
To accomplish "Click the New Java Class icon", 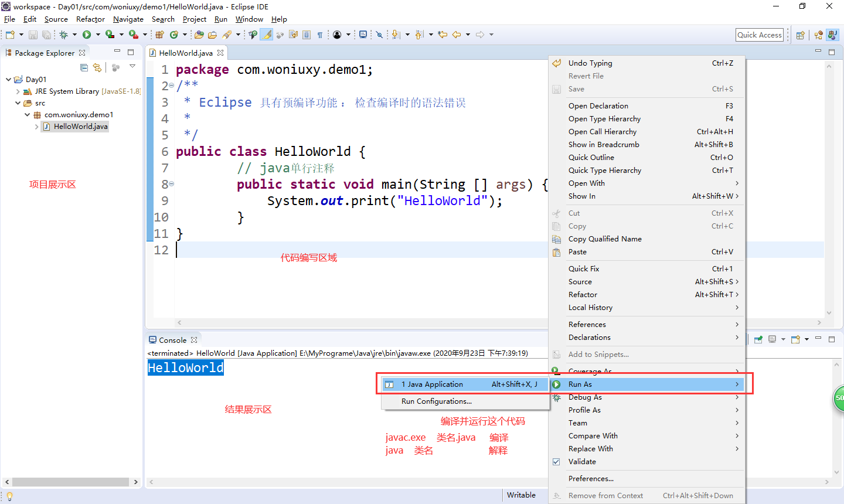I will pyautogui.click(x=174, y=35).
